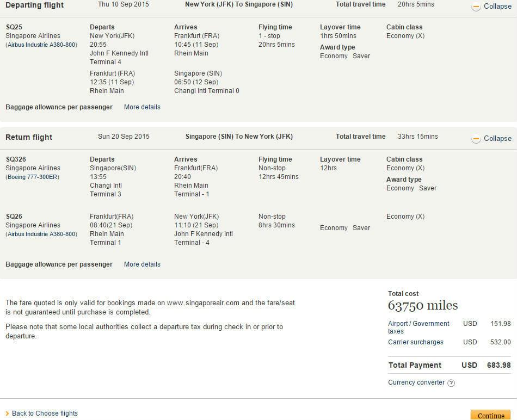
Task: Click Frankfurt departure 08:40(21 Sep)
Action: coord(111,225)
